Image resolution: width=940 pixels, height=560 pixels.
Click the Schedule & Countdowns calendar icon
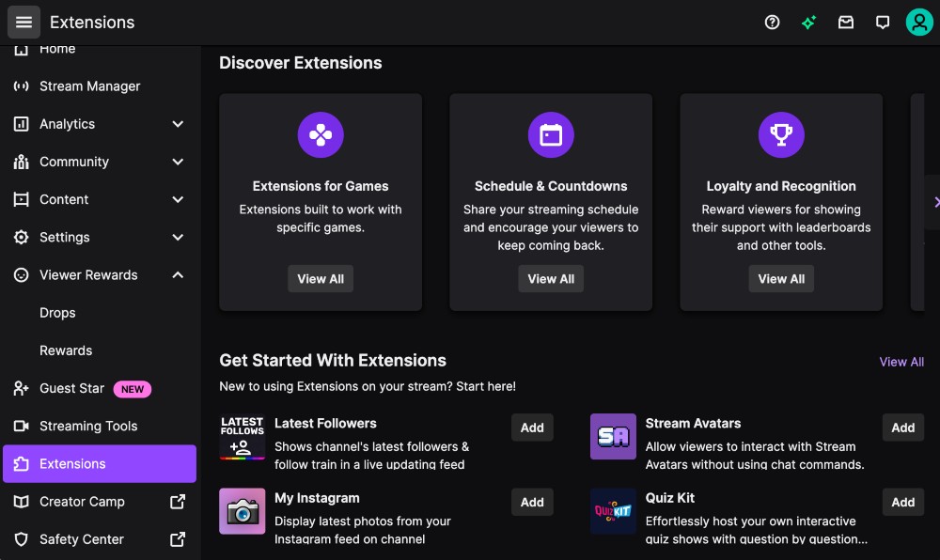(551, 134)
